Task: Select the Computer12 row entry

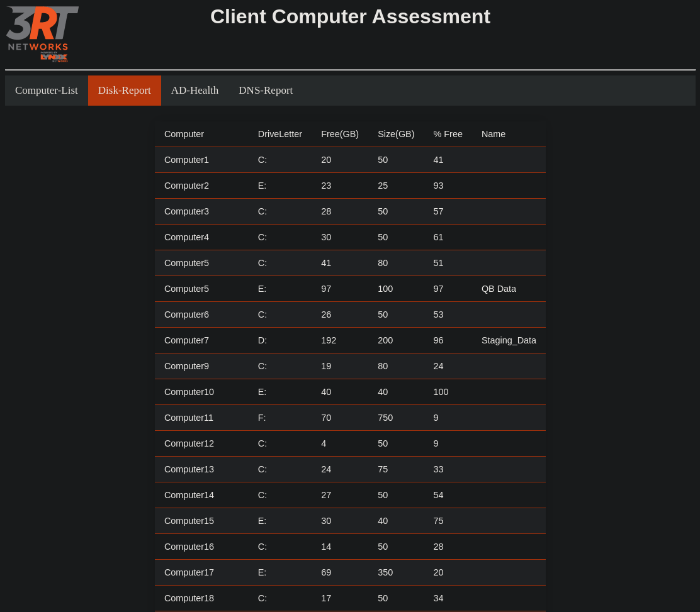Action: 189,443
